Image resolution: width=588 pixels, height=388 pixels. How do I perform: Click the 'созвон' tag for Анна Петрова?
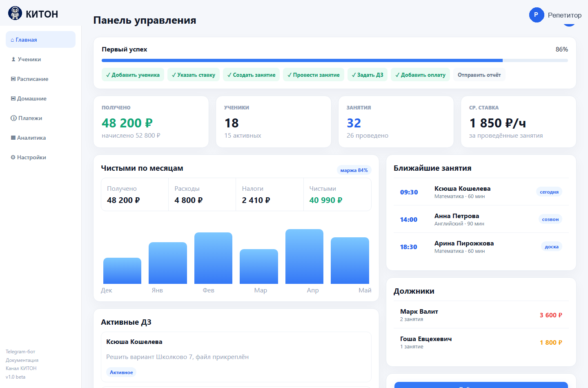point(550,219)
